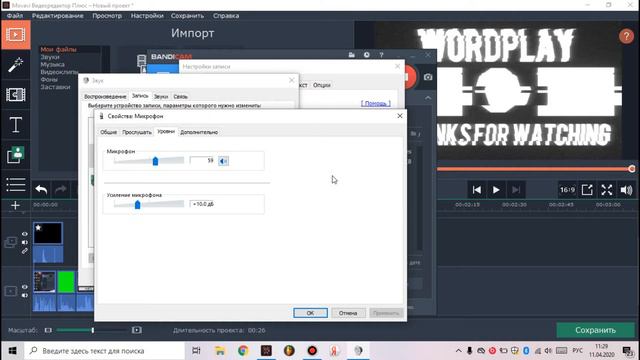Confirm microphone properties with OK
The image size is (640, 360).
pos(310,313)
